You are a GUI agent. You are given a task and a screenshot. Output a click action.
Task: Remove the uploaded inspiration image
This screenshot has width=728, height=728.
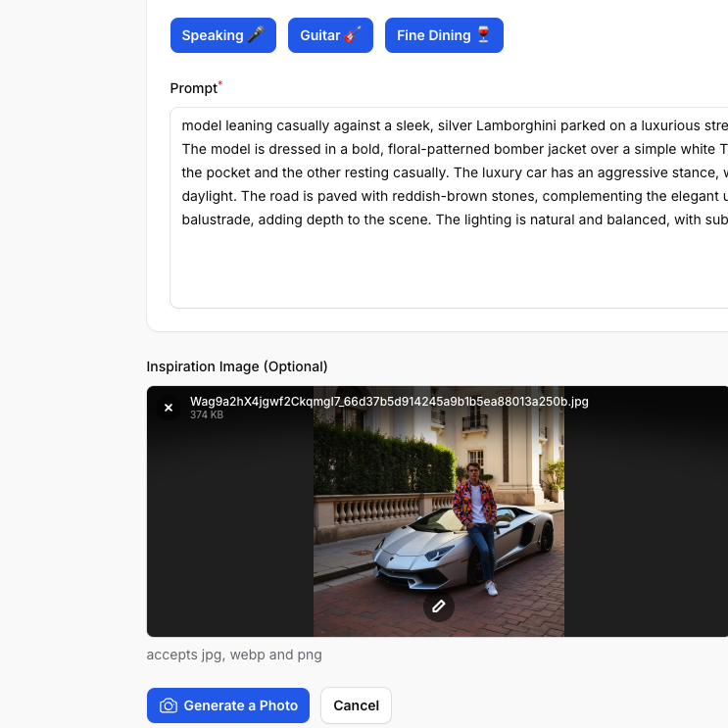[169, 408]
